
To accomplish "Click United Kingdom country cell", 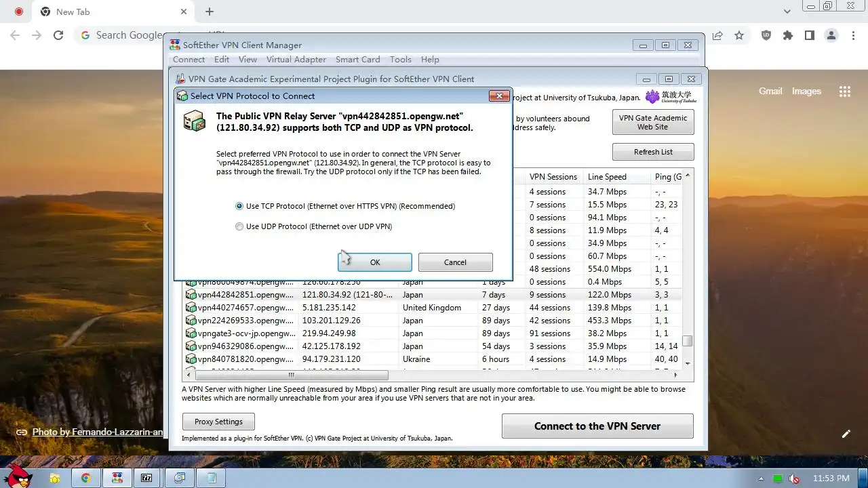I will click(x=432, y=308).
